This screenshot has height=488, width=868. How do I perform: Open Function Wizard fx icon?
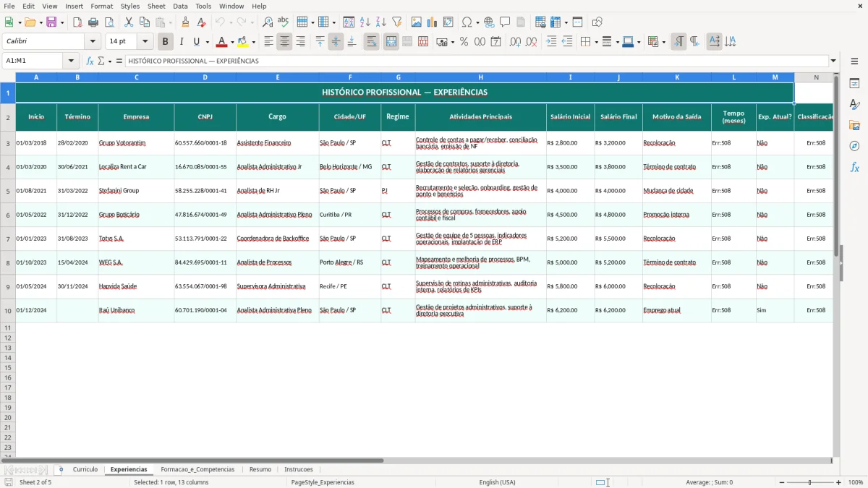click(x=90, y=61)
